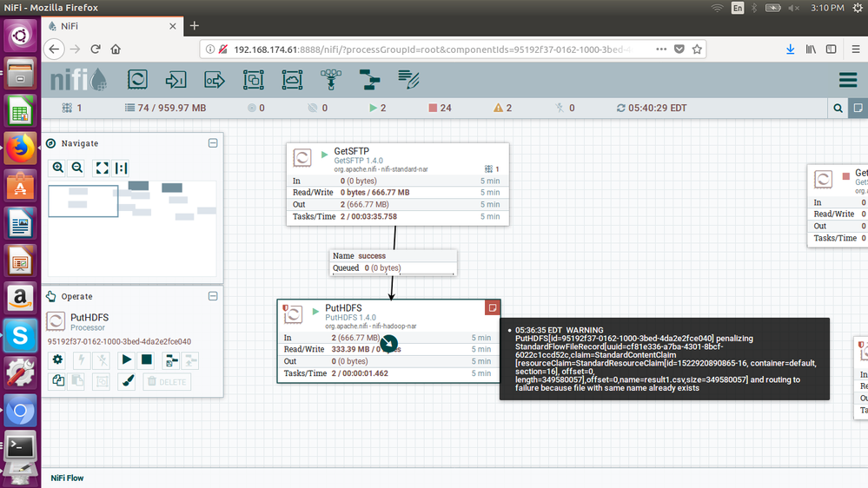Viewport: 868px width, 488px height.
Task: Select the Template toolbar icon
Action: tap(369, 81)
